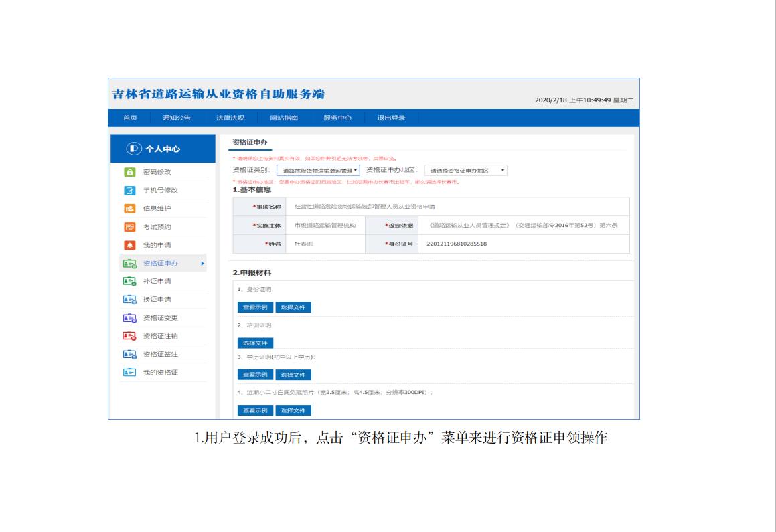Click the site title 吉林省道路运输从业资格自助服务端
The width and height of the screenshot is (776, 532).
coord(218,94)
